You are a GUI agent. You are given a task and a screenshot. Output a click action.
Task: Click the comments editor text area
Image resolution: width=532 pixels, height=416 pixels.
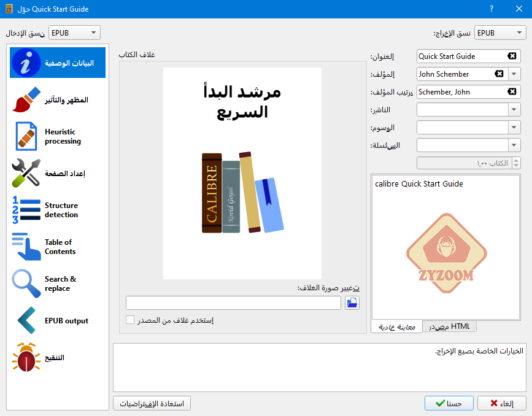[446, 247]
